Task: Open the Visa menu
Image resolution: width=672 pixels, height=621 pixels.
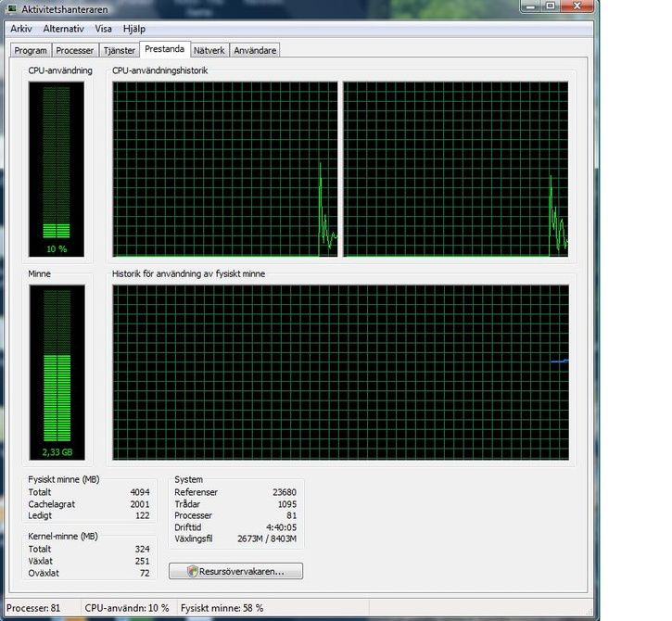Action: [x=104, y=29]
